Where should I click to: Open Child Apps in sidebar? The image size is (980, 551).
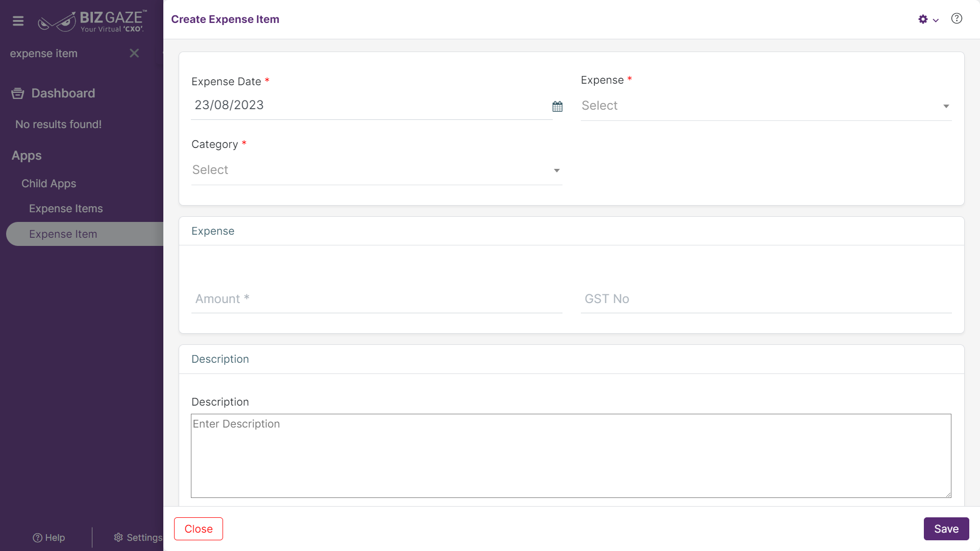(48, 184)
